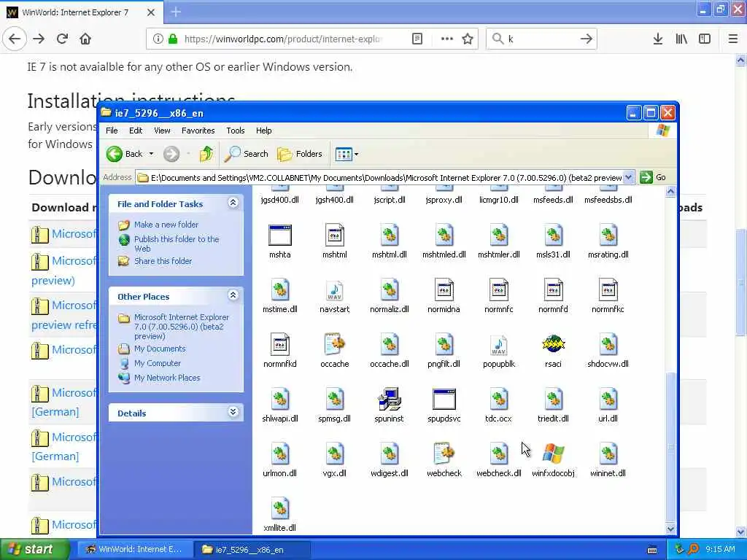Select the navstart WAV sound file
The height and width of the screenshot is (560, 747).
point(334,290)
